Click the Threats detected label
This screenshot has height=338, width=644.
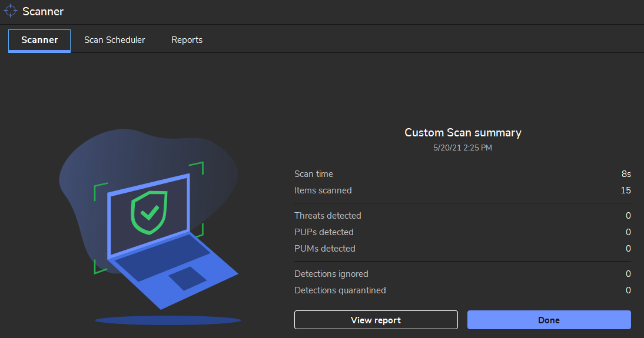click(328, 216)
